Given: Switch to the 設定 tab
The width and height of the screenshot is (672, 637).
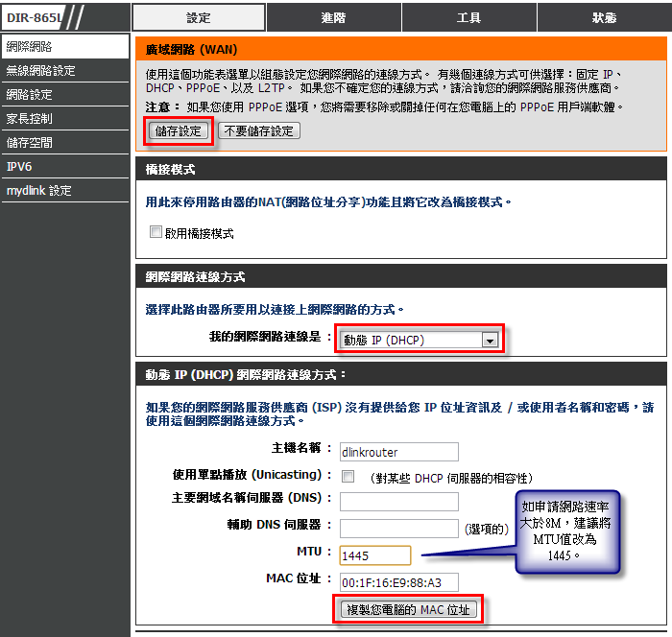Looking at the screenshot, I should pos(199,17).
